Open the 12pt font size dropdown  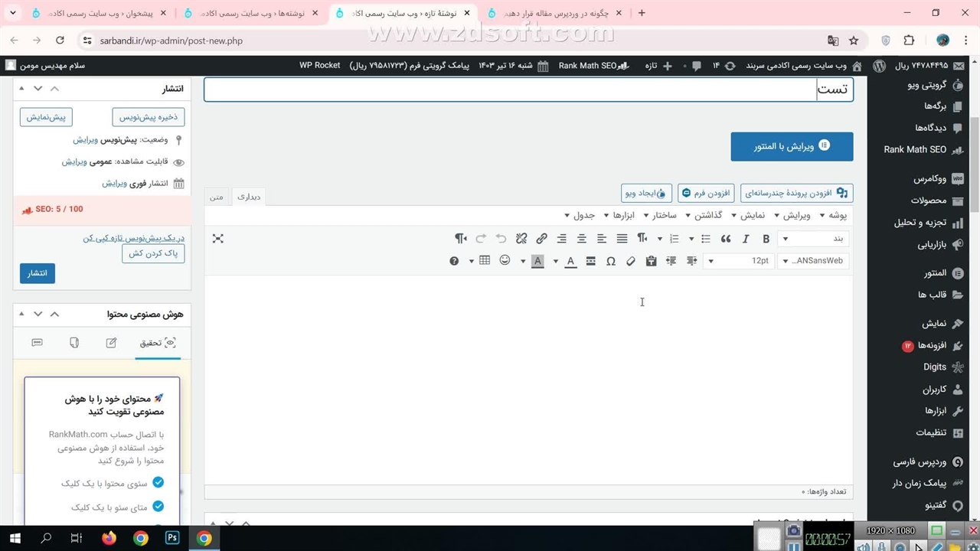[x=737, y=261]
